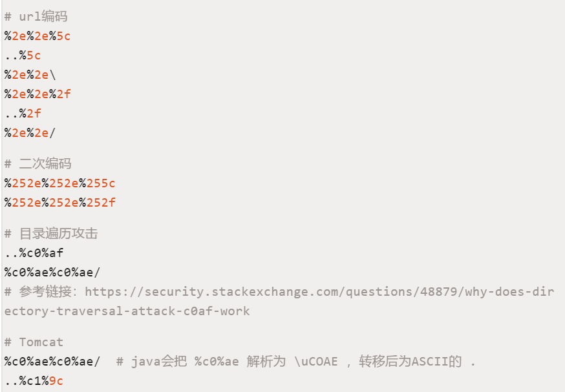
Task: Click the '# 目录遍历攻击' comment heading
Action: 51,234
